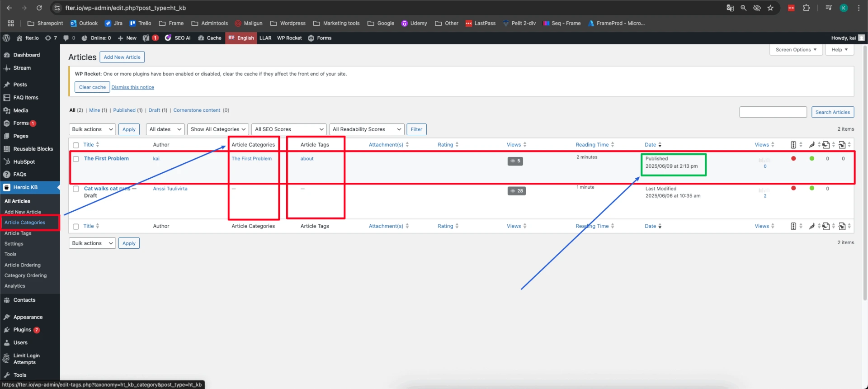This screenshot has height=389, width=868.
Task: Open the Forms item in admin bar
Action: 320,38
